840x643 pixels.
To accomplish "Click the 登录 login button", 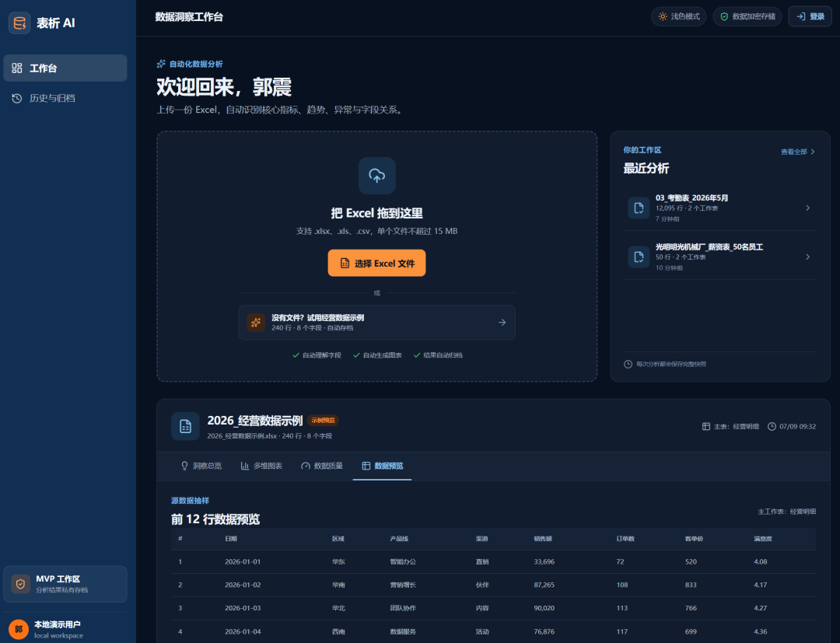I will tap(810, 16).
